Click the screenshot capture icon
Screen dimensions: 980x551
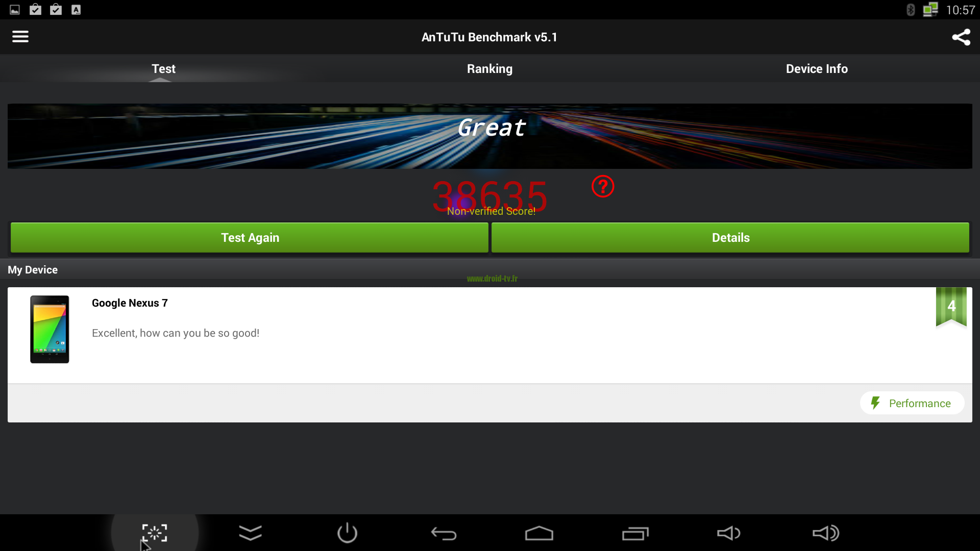(154, 533)
